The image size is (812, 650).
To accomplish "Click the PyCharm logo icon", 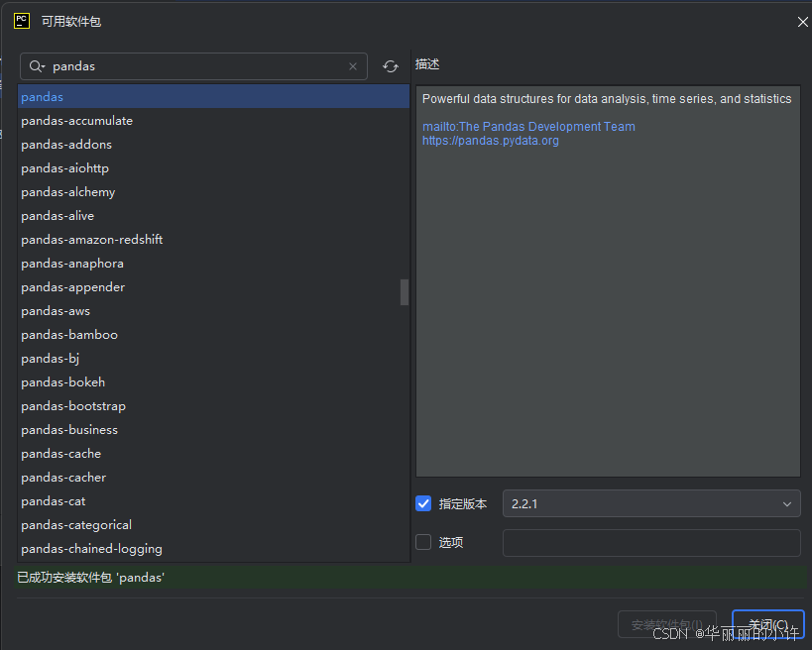I will (22, 21).
